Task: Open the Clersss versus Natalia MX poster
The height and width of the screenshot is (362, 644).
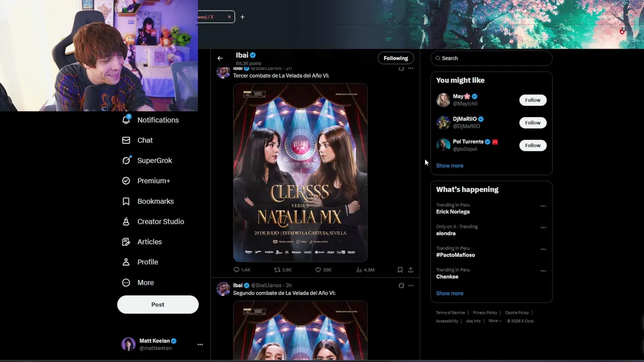Action: click(x=300, y=172)
